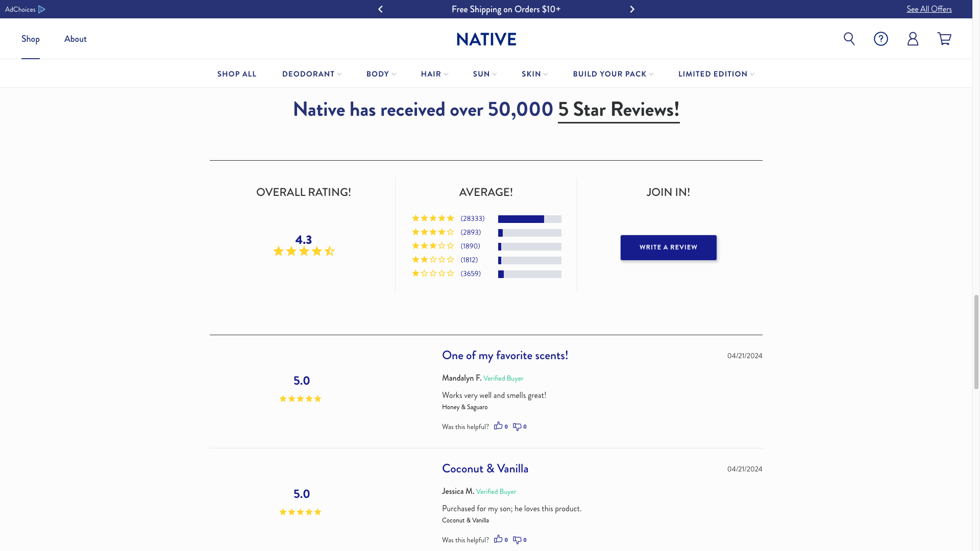Expand the Body menu chevron
The image size is (980, 551).
(x=394, y=74)
